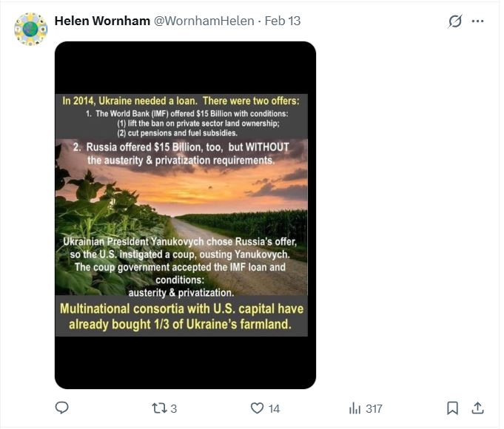Open the share post menu
The width and height of the screenshot is (504, 429).
tap(477, 408)
